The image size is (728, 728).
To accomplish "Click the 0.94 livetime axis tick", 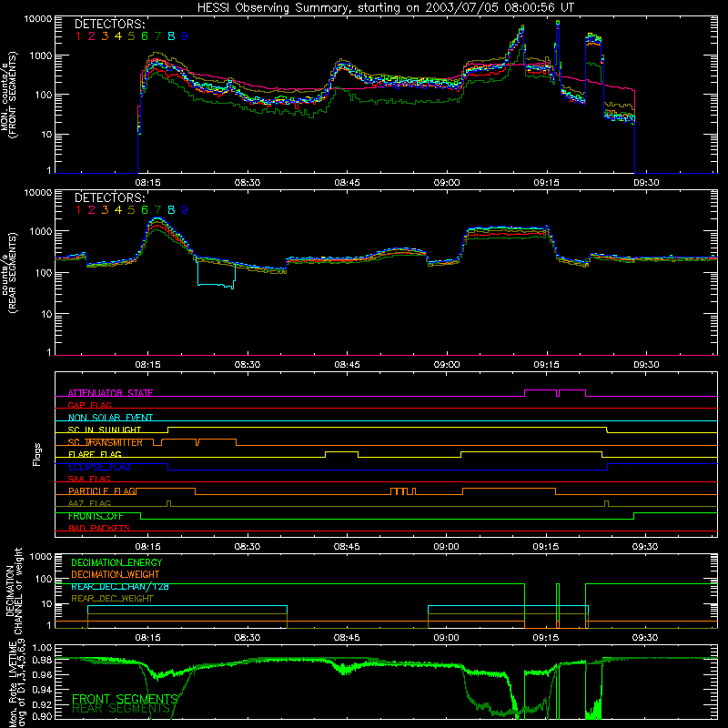I will tap(42, 690).
